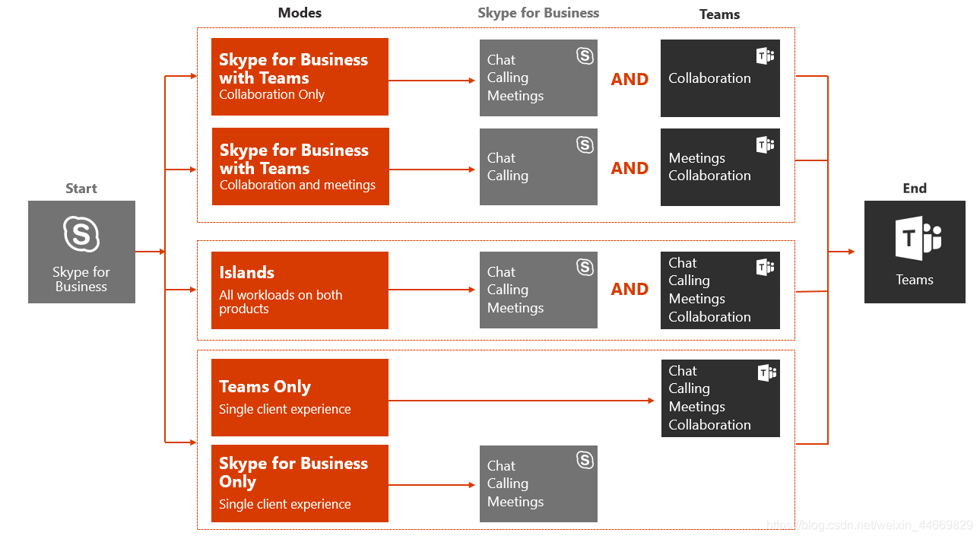Viewport: 980px width, 539px height.
Task: Select the Teams Only mode box
Action: pos(300,398)
